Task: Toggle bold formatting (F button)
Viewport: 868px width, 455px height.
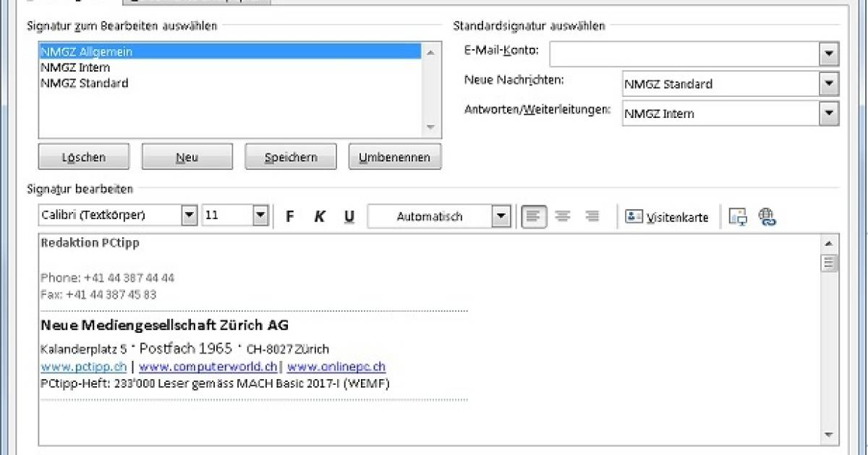Action: (x=290, y=216)
